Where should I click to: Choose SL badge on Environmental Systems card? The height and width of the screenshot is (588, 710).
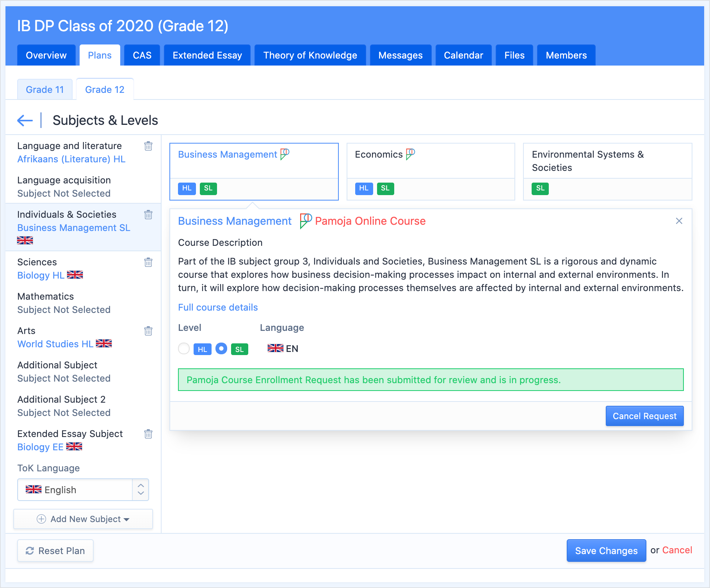pos(540,188)
